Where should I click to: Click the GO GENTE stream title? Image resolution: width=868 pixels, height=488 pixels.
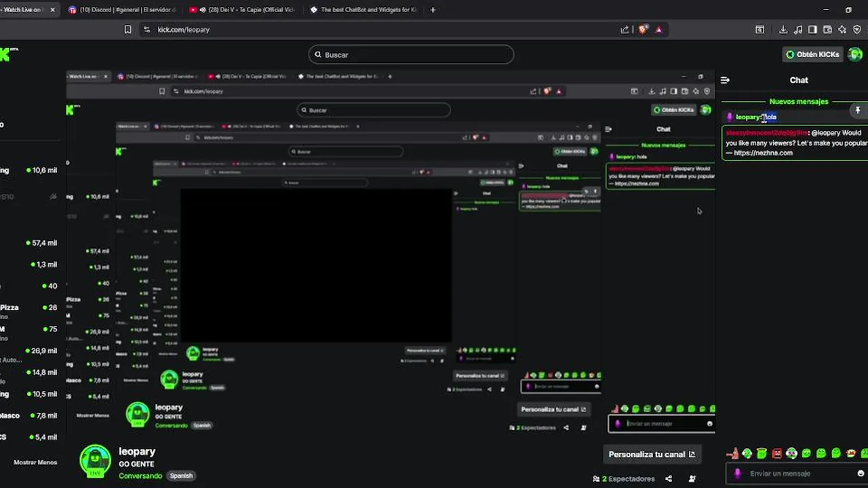[x=136, y=464]
